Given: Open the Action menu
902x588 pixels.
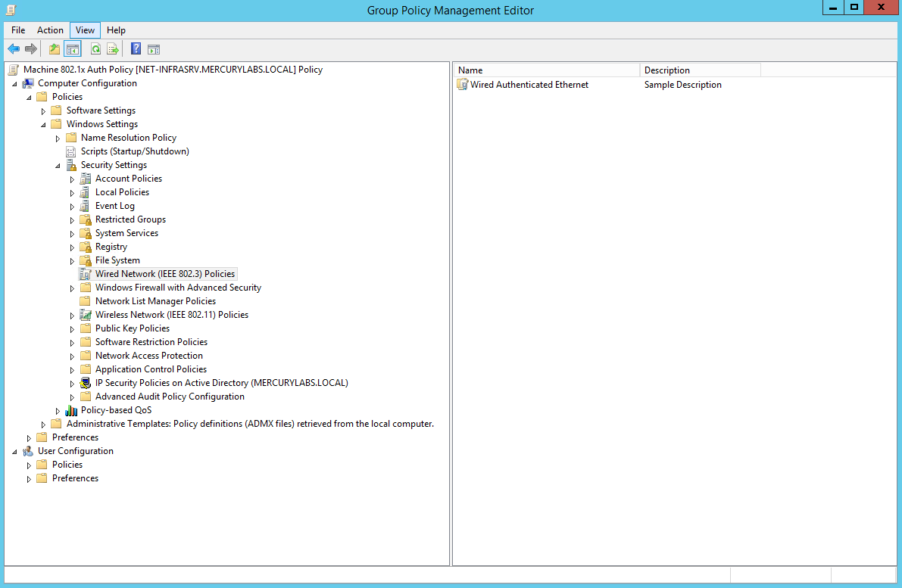Looking at the screenshot, I should point(50,30).
